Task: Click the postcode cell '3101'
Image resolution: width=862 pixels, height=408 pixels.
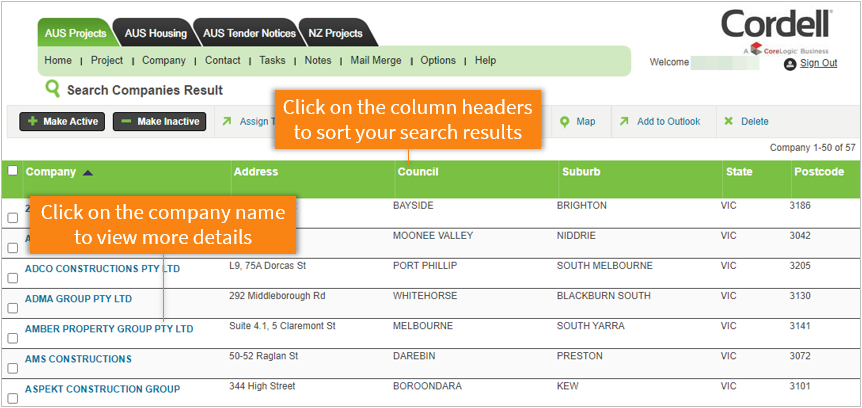Action: pos(800,387)
